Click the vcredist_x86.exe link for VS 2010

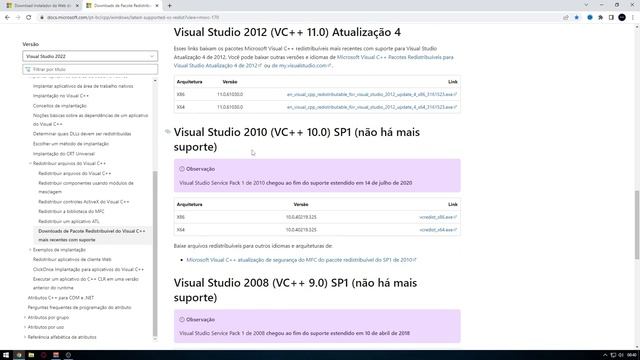tap(438, 217)
